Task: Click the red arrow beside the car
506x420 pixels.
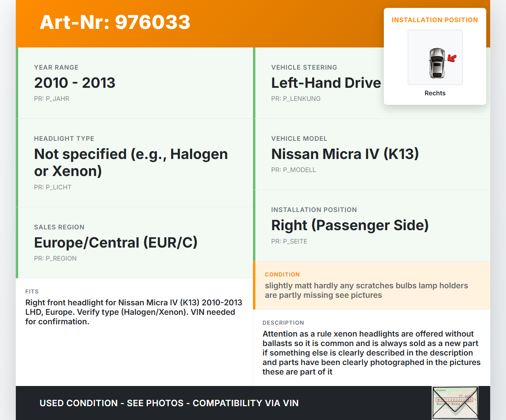Action: [452, 58]
